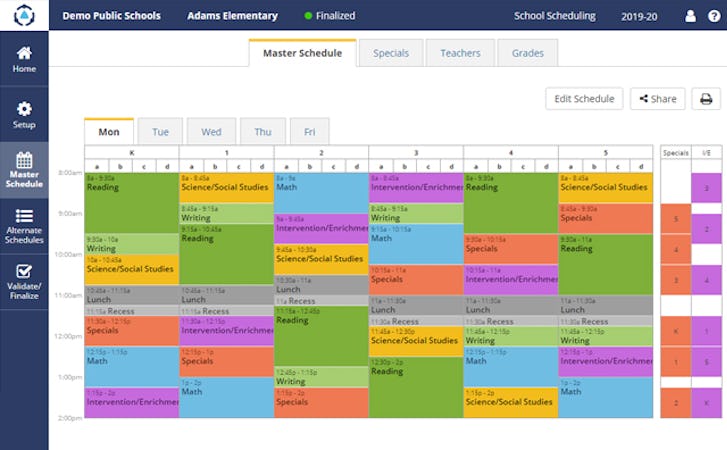Select the Fri day tab
727x450 pixels.
coord(309,132)
